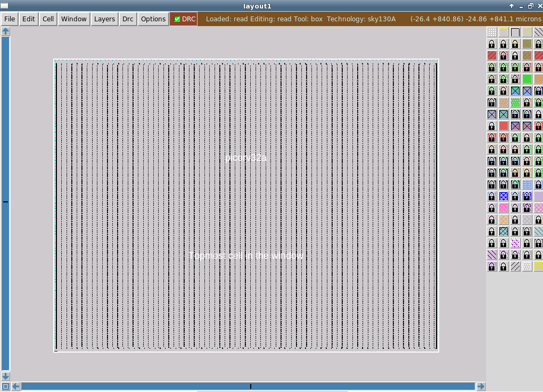Select the solid coral red layer swatch
543x392 pixels.
pos(504,126)
